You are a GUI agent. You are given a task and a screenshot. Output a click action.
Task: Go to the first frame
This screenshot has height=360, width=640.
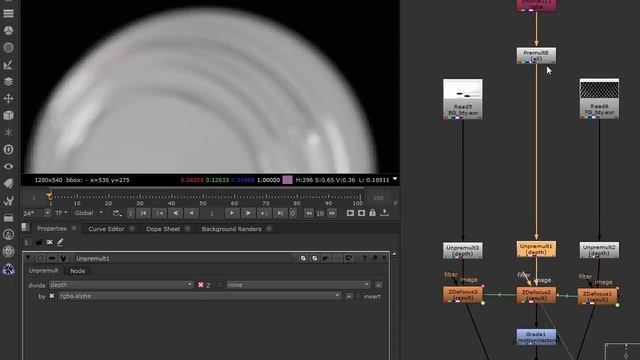tap(143, 213)
